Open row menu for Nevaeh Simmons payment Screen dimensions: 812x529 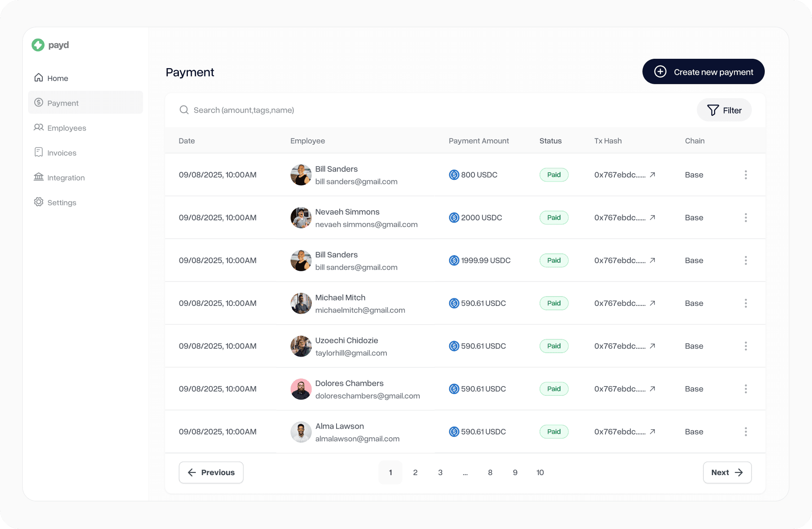(746, 218)
